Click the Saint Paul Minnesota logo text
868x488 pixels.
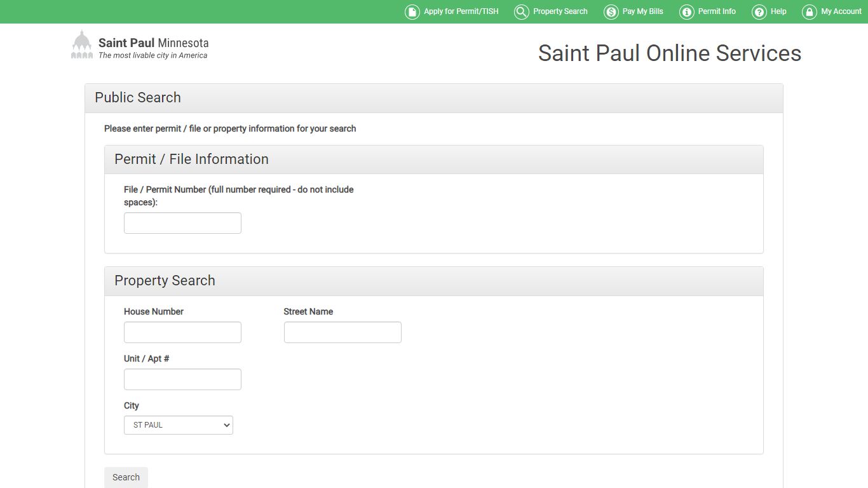[153, 43]
